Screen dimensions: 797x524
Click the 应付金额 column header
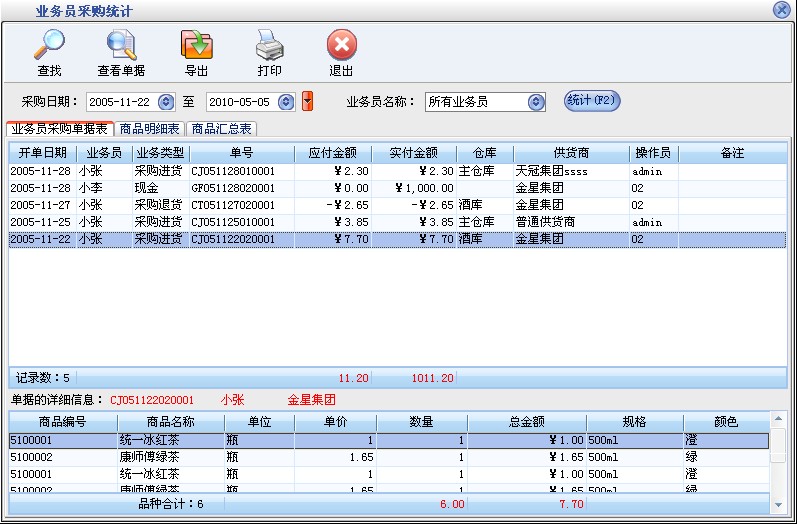click(333, 153)
